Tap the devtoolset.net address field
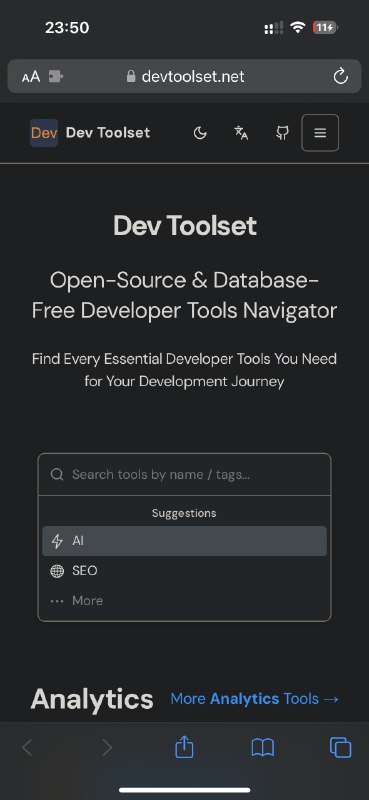369x800 pixels. click(184, 77)
